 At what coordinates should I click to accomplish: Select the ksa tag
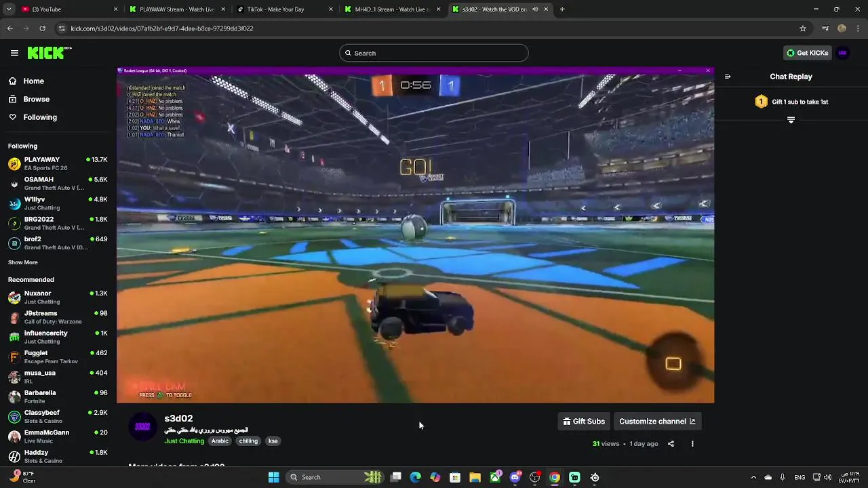tap(273, 441)
